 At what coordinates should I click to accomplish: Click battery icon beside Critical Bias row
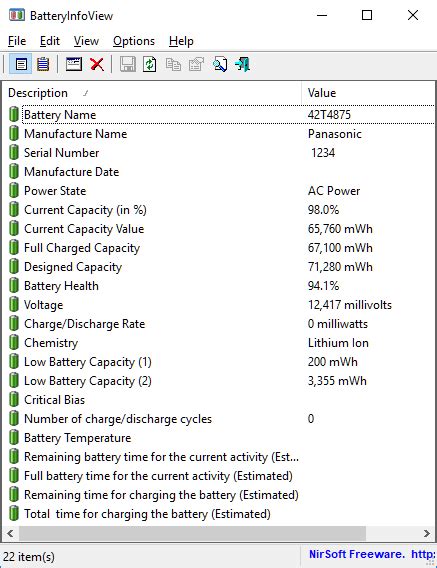[14, 399]
